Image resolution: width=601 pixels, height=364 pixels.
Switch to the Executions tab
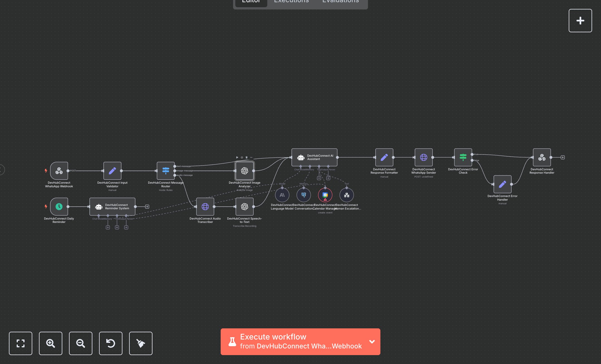(291, 2)
